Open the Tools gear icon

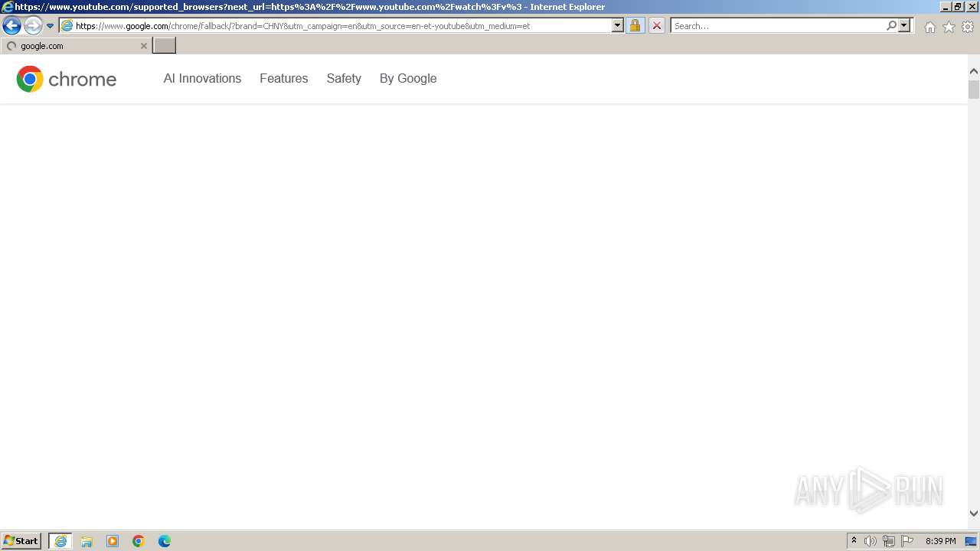click(968, 27)
